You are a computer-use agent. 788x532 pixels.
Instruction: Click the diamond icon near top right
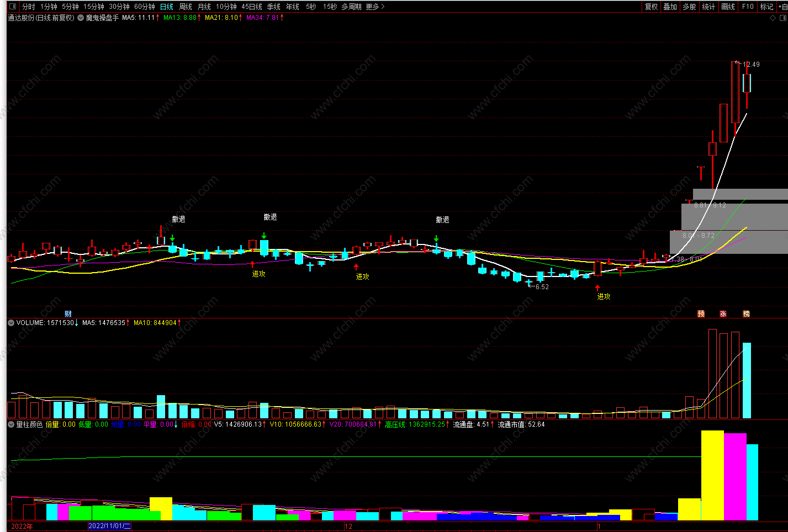pos(773,18)
